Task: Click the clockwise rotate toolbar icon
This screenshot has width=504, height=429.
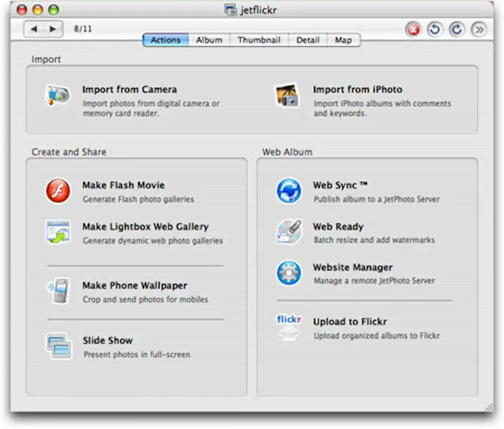Action: (457, 29)
